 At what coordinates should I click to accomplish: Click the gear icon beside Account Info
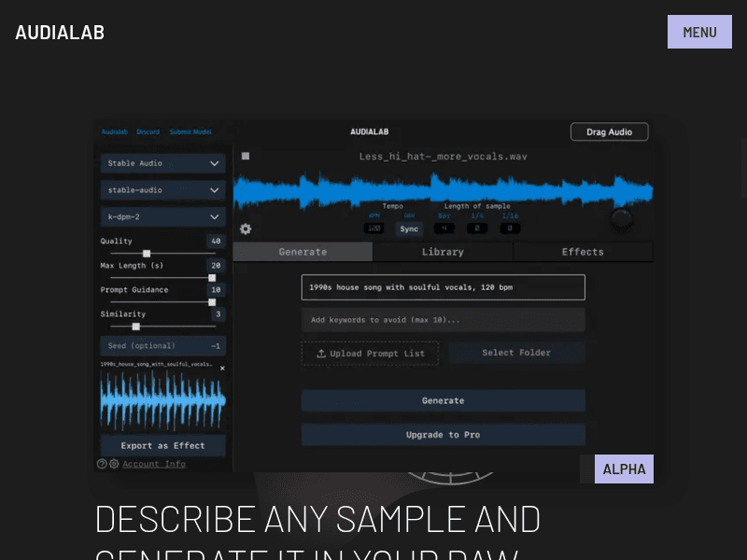click(x=114, y=464)
